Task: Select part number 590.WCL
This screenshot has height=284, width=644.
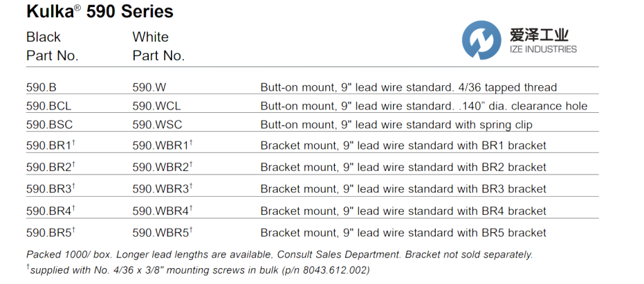Action: click(157, 106)
